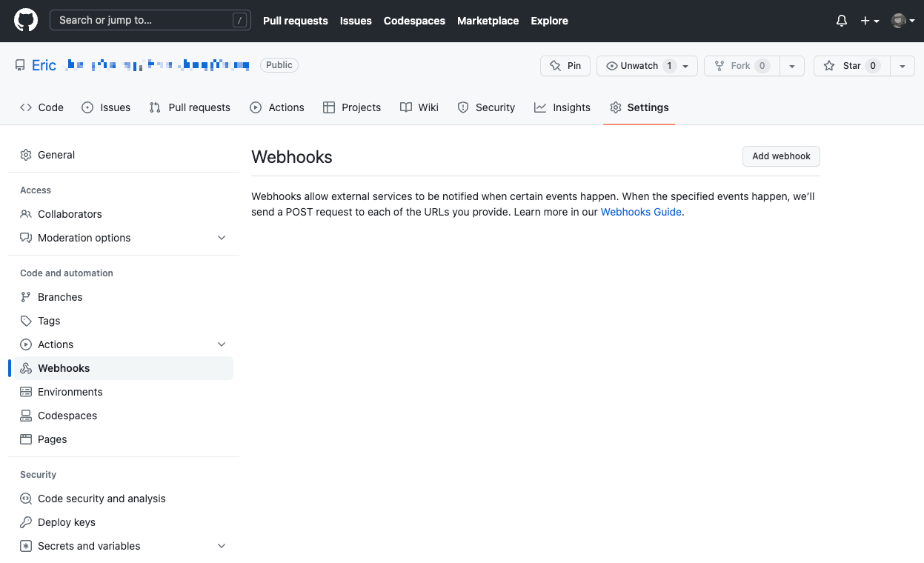Open Branches settings in sidebar
The image size is (924, 563).
click(124, 297)
